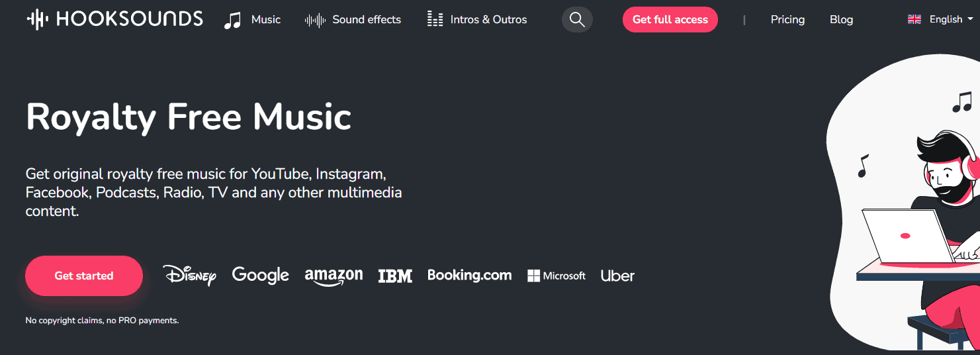This screenshot has width=980, height=355.
Task: Go to the Pricing page link
Action: pyautogui.click(x=787, y=20)
